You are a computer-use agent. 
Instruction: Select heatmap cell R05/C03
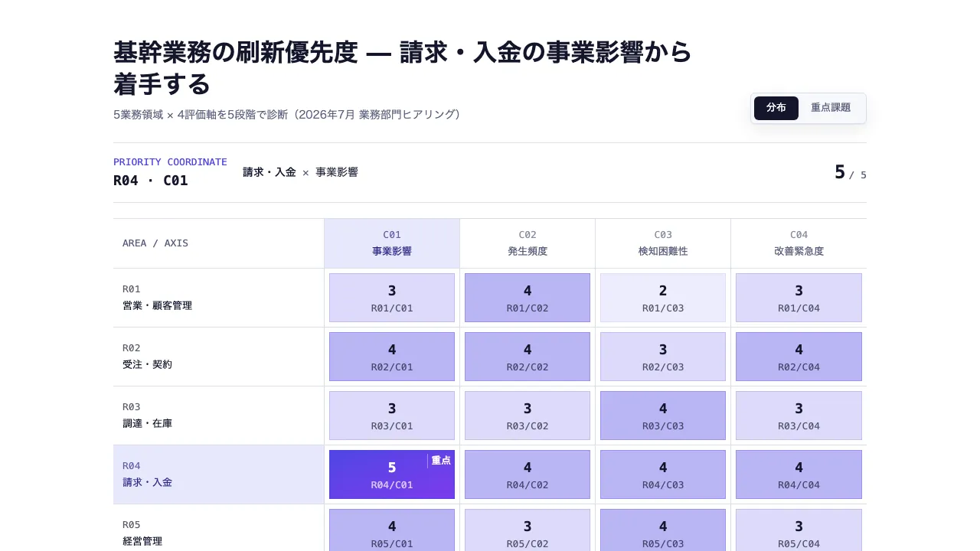[x=663, y=530]
